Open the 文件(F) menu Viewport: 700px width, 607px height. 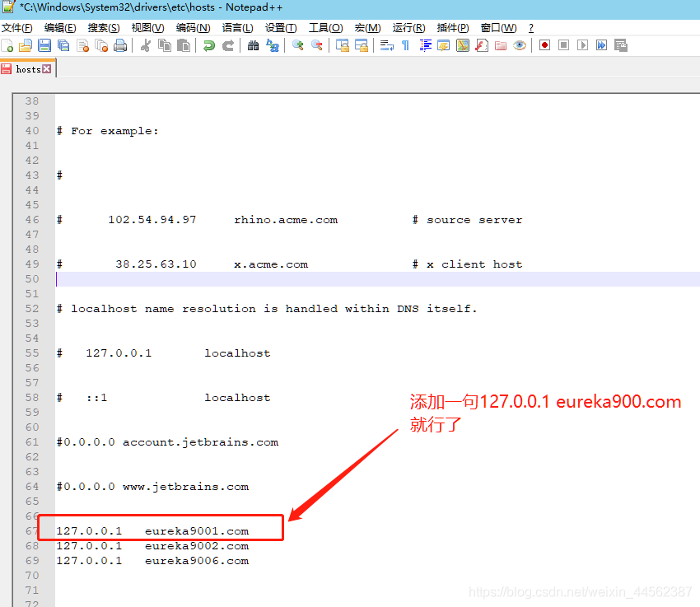(x=17, y=28)
